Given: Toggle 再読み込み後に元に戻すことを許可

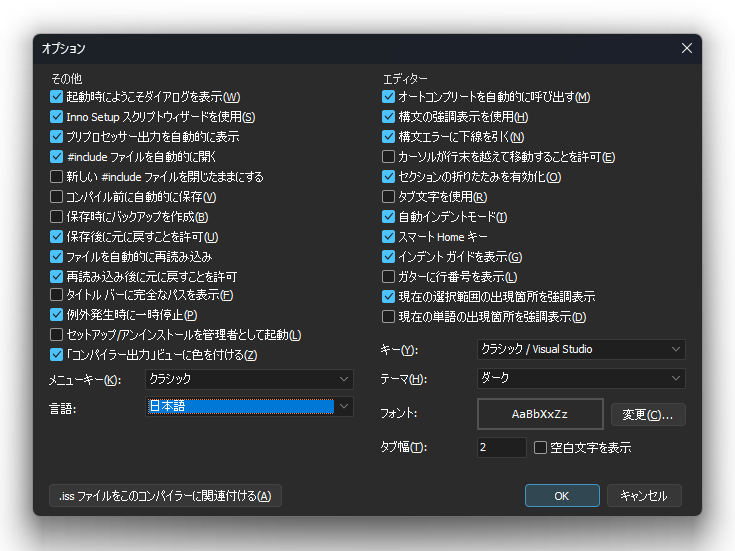Looking at the screenshot, I should click(56, 277).
